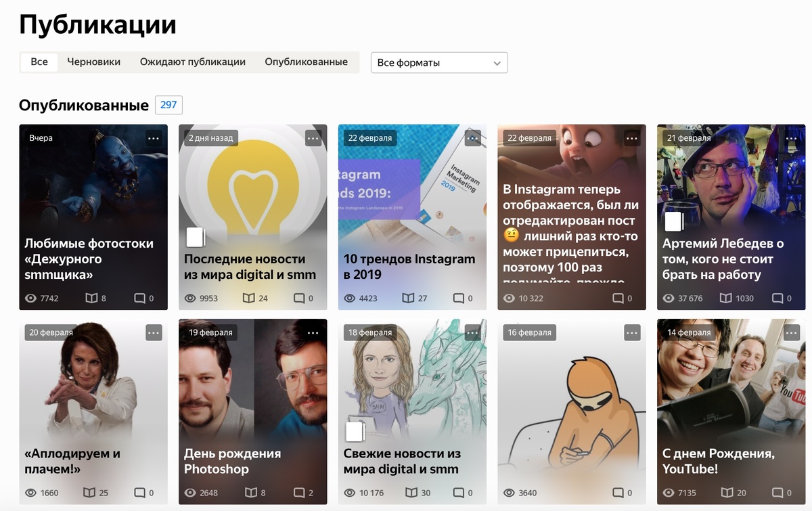Click gallery stack icon on Свежие новости card

[x=355, y=432]
